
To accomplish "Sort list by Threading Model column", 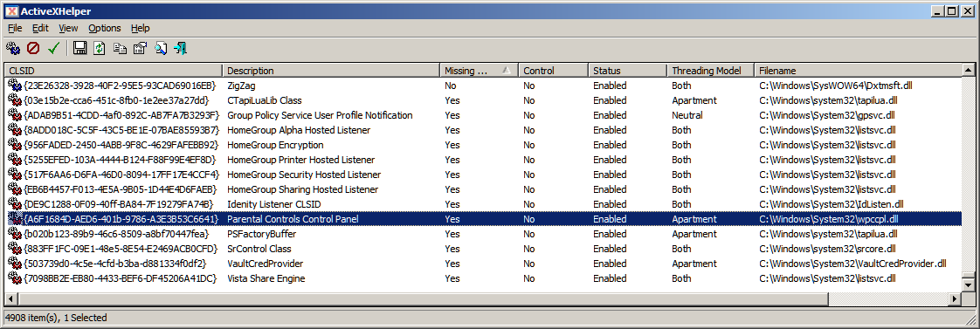I will [710, 71].
